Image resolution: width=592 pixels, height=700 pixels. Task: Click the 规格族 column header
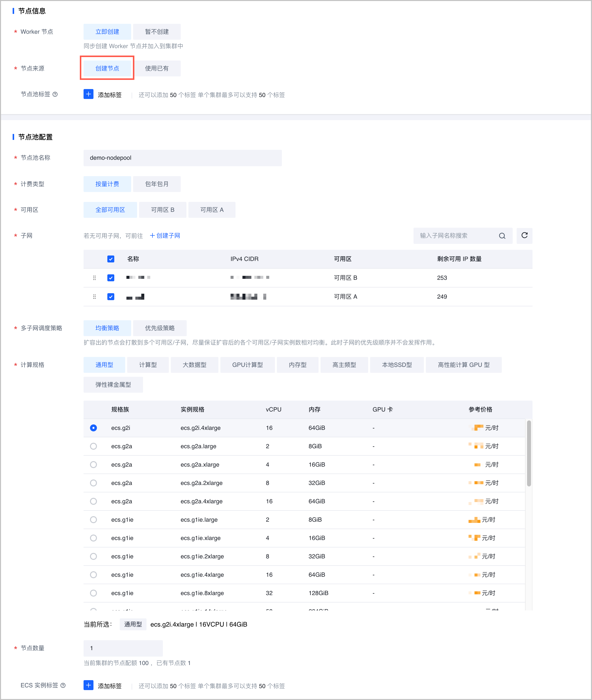point(120,410)
